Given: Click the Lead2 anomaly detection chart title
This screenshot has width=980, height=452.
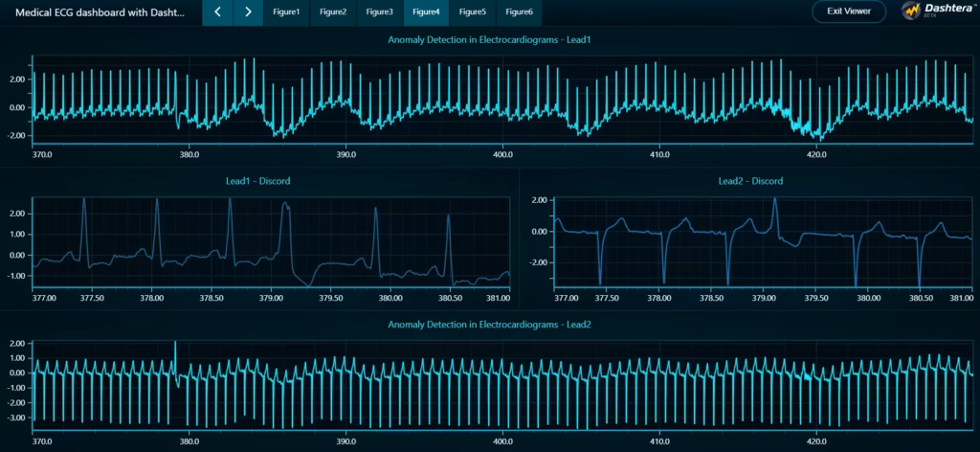Looking at the screenshot, I should [x=489, y=325].
